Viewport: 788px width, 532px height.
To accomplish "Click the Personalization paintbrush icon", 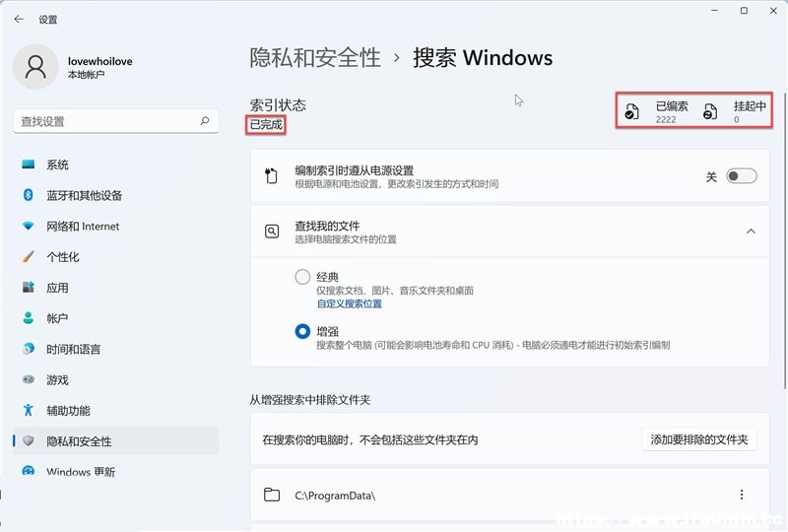I will [29, 257].
